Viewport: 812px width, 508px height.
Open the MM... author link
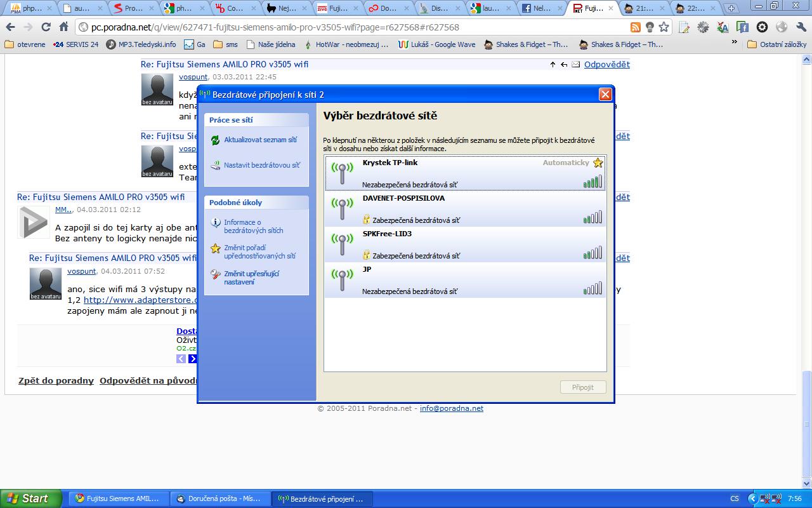pyautogui.click(x=63, y=210)
